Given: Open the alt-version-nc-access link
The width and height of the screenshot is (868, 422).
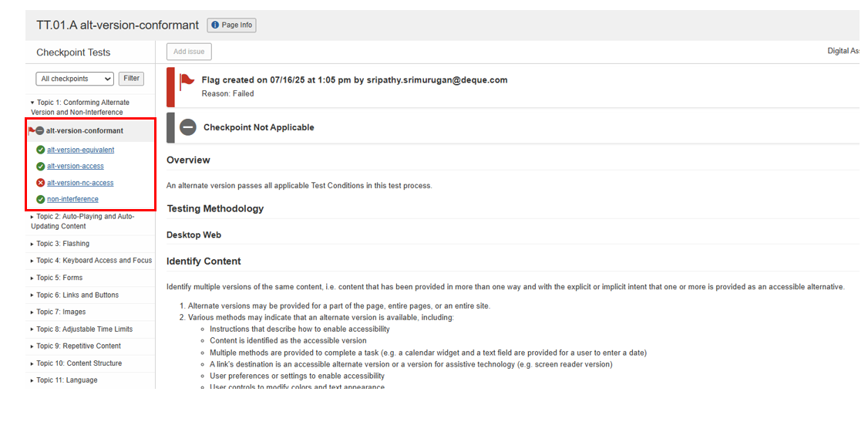Looking at the screenshot, I should [80, 183].
